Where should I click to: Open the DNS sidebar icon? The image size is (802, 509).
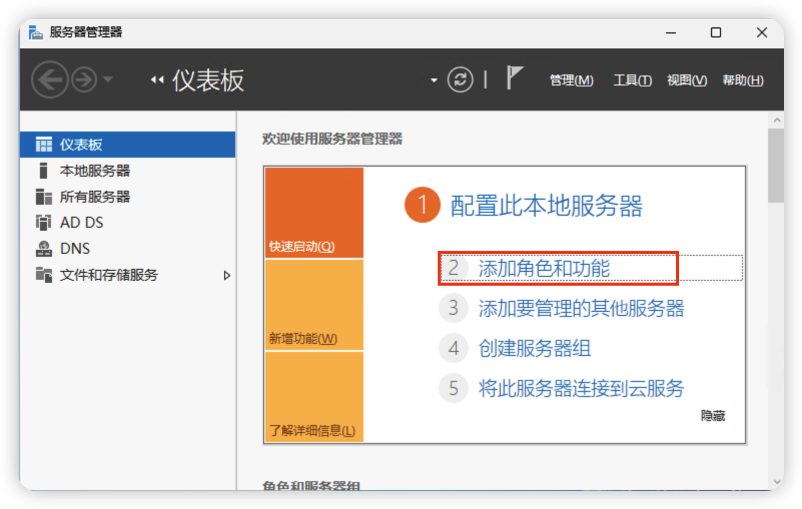pos(43,249)
